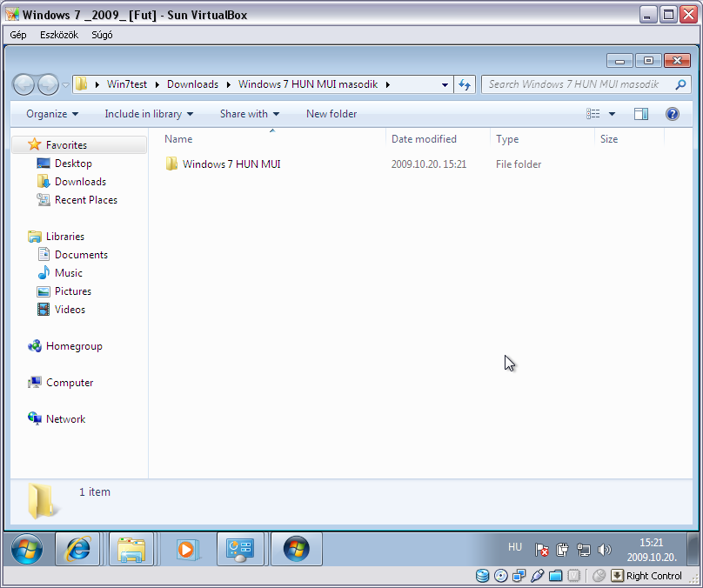
Task: Select the Windows 7 HUN MUI folder
Action: pyautogui.click(x=231, y=164)
